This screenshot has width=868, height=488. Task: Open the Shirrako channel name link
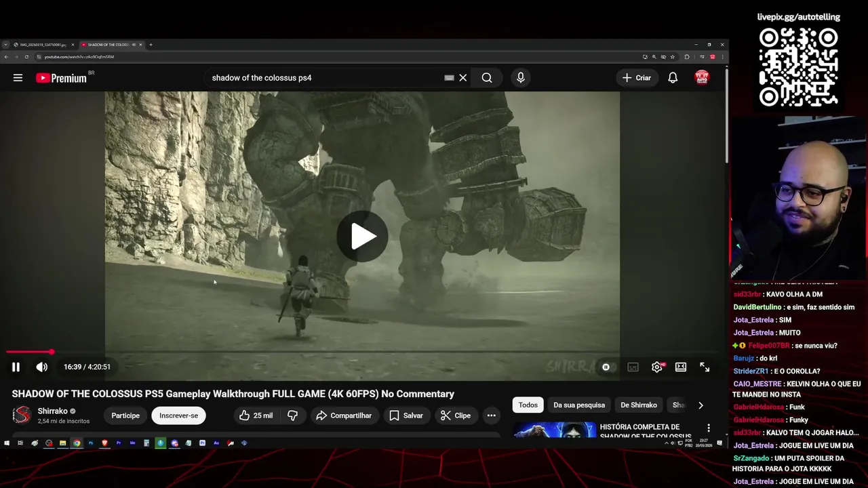pos(52,411)
